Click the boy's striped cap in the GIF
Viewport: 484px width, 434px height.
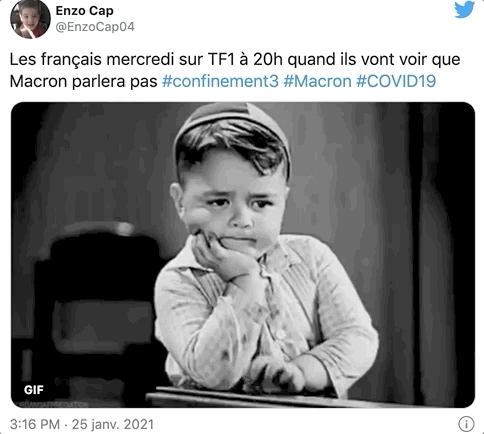(230, 125)
